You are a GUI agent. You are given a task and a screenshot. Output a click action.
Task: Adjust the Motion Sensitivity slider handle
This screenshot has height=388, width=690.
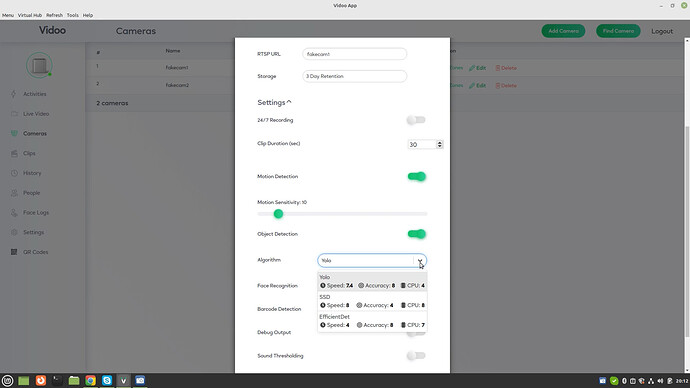point(278,214)
